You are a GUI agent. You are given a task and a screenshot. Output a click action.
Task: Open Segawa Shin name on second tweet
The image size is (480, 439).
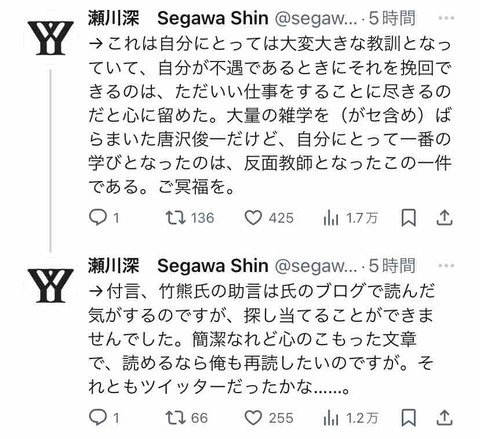click(213, 266)
